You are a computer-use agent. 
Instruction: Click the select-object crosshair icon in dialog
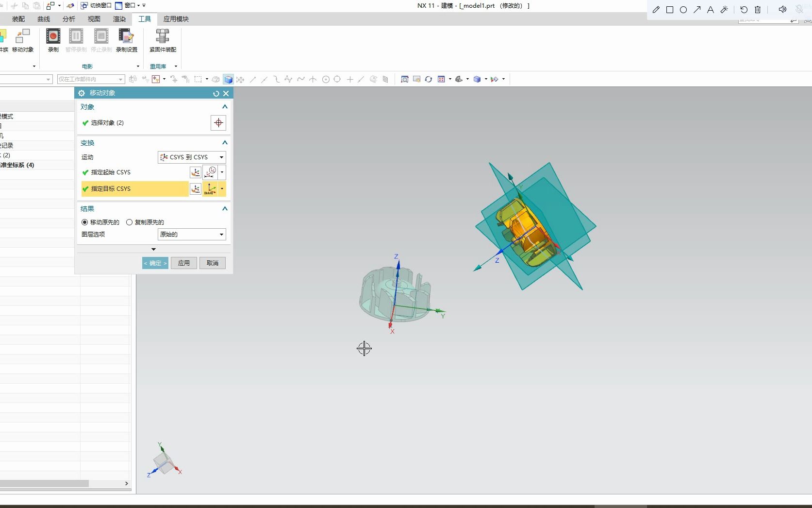point(218,123)
